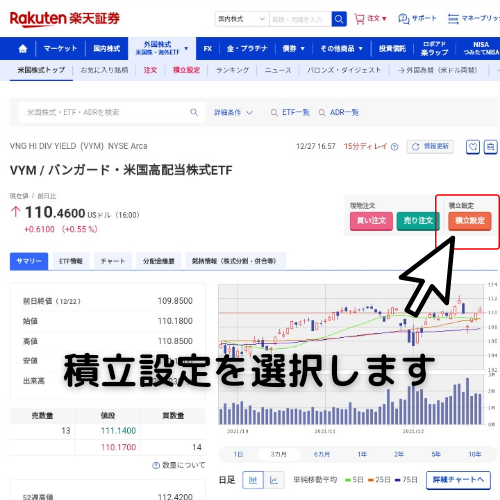
Task: Go to the home house icon
Action: (x=23, y=49)
